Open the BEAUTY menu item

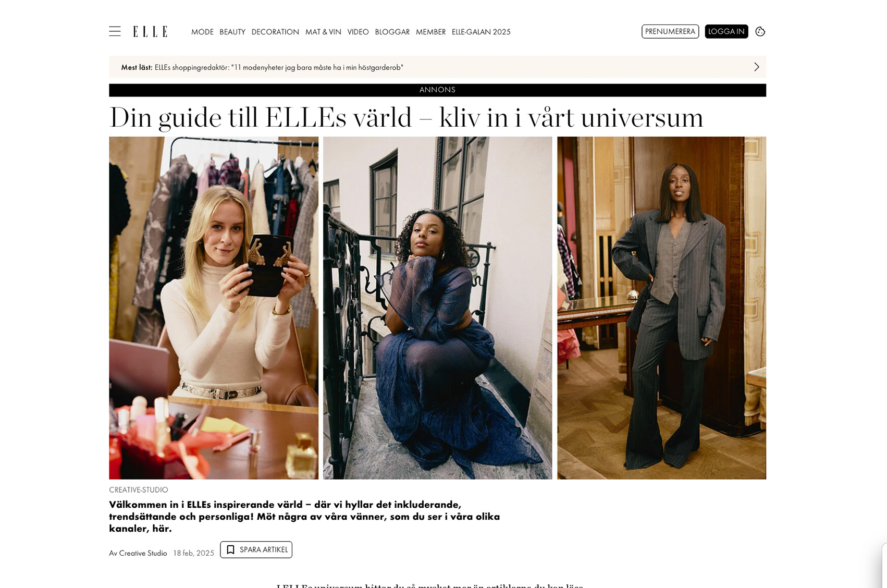(232, 32)
